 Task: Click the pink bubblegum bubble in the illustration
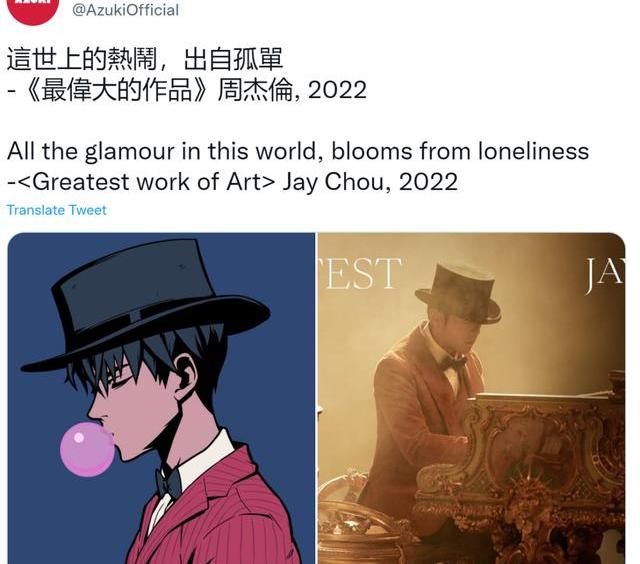pos(87,449)
